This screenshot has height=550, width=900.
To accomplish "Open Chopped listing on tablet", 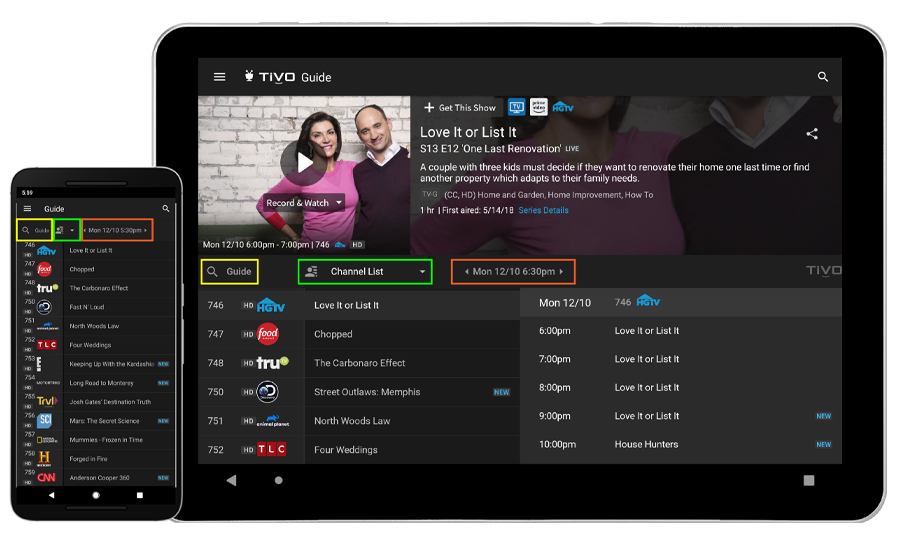I will [x=412, y=334].
